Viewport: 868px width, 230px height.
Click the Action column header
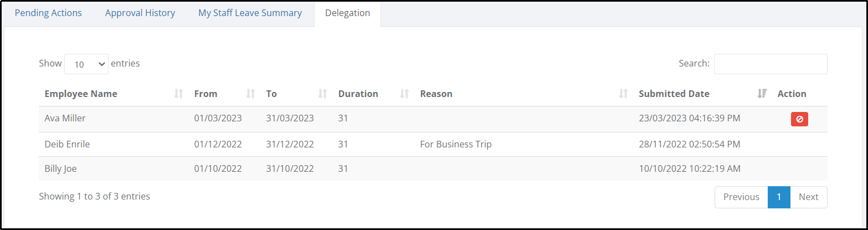[x=792, y=94]
